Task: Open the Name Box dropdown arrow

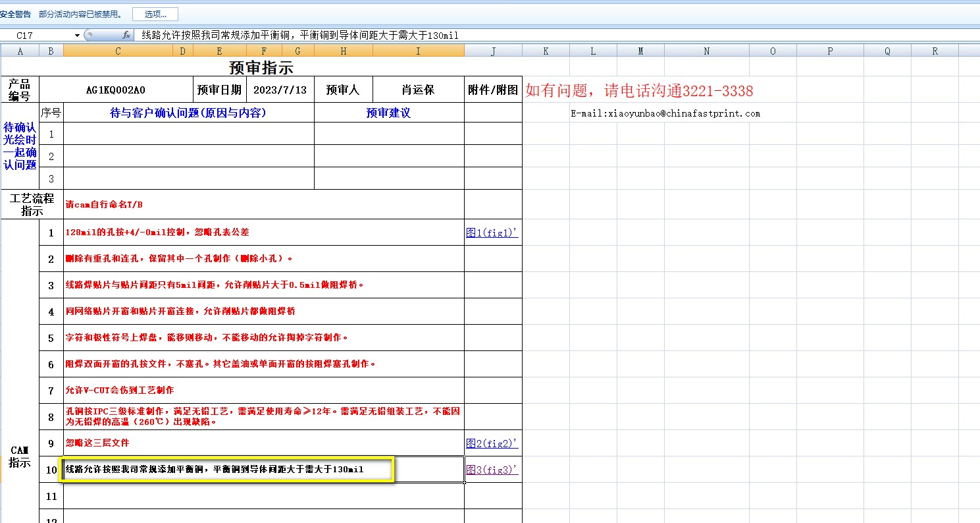Action: point(78,36)
